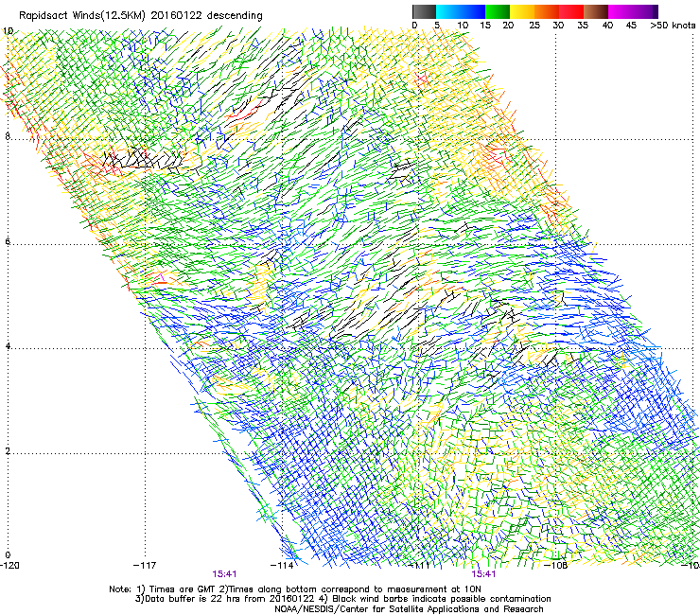
Task: Click the '45' legend scale label
Action: [631, 26]
